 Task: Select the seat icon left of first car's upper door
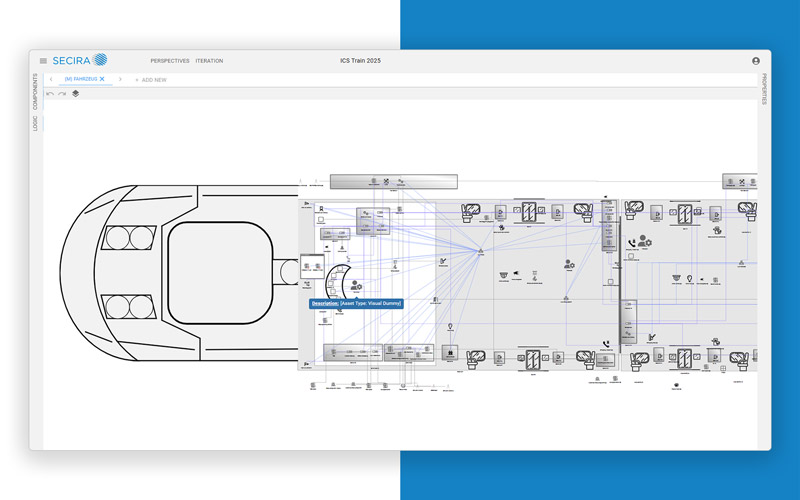pyautogui.click(x=470, y=212)
